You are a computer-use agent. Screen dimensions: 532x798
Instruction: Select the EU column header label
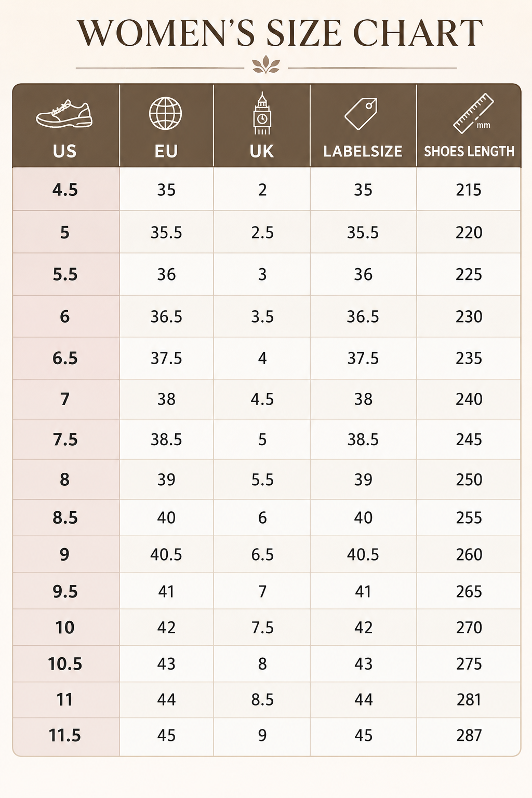pos(166,151)
